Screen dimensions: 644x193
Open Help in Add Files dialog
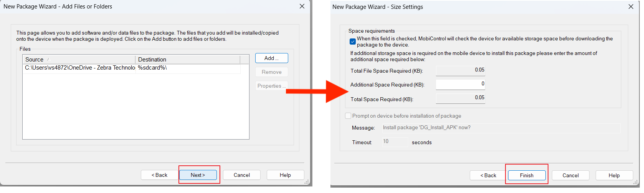coord(285,175)
